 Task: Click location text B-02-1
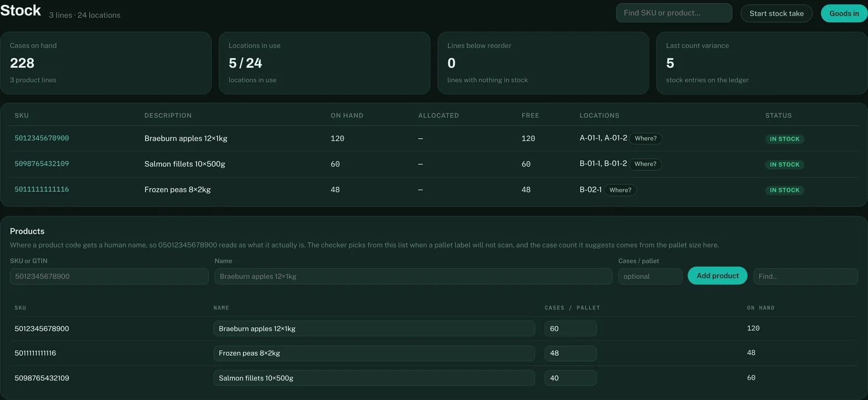(x=591, y=189)
